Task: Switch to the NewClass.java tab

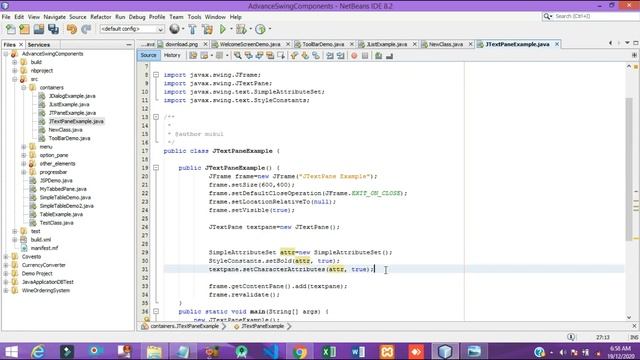Action: tap(446, 44)
